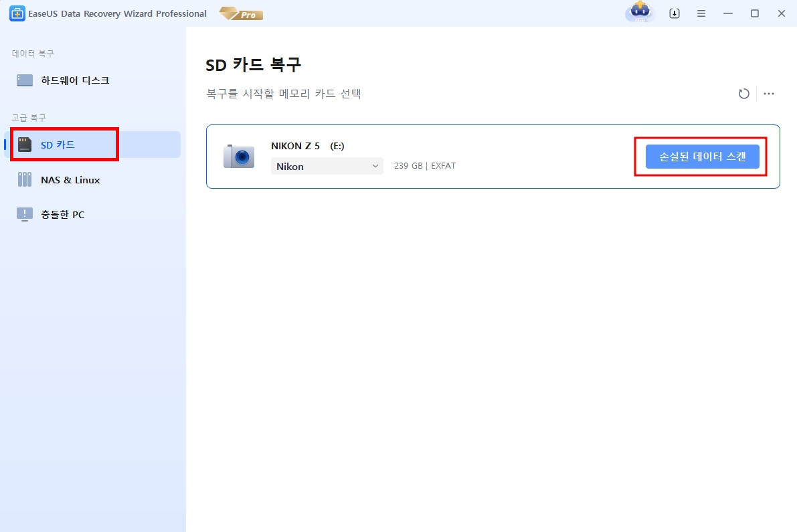The height and width of the screenshot is (532, 797).
Task: Open the three-dot more options menu
Action: pos(769,94)
